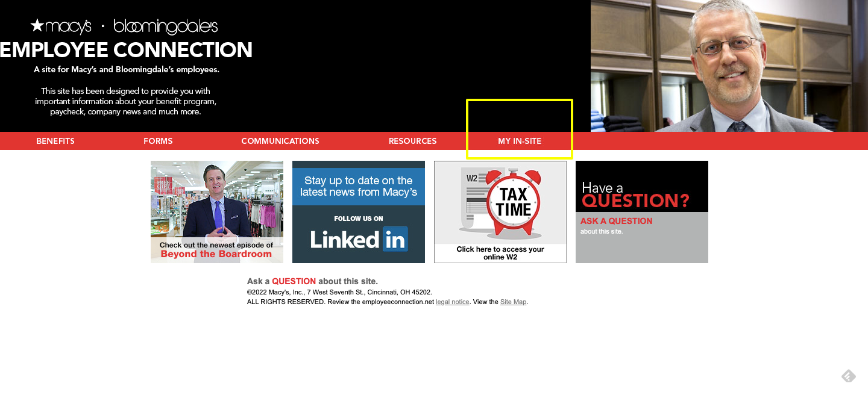Click the Macy's star logo
This screenshot has height=395, width=868.
60,26
